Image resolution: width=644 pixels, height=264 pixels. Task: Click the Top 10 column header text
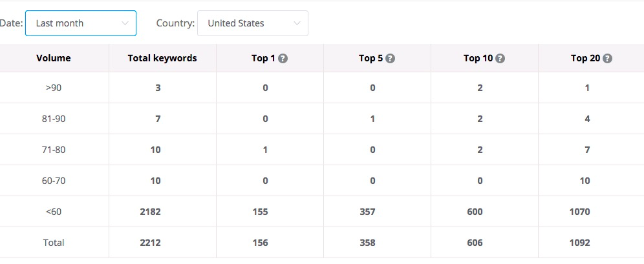[x=478, y=58]
